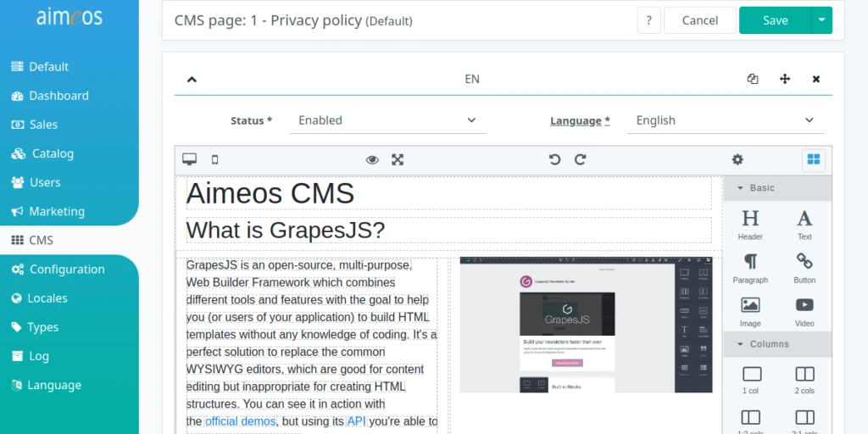Save the CMS page

click(775, 20)
